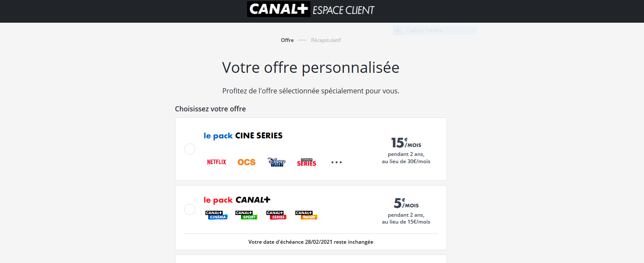Click the CANAL+ Series logo in CANAL+ pack
The image size is (644, 263).
[276, 215]
